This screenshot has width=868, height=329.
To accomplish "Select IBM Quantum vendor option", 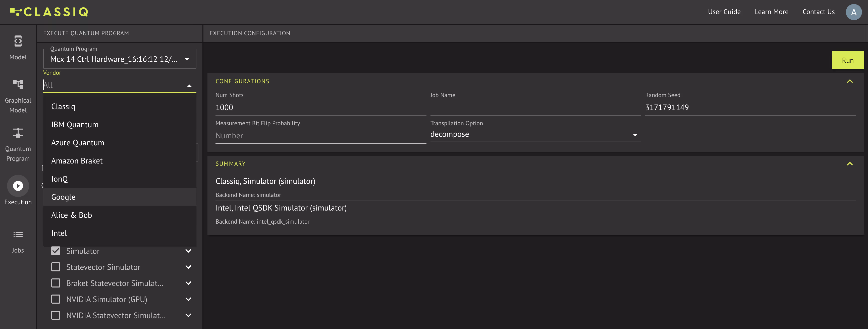I will (x=120, y=125).
